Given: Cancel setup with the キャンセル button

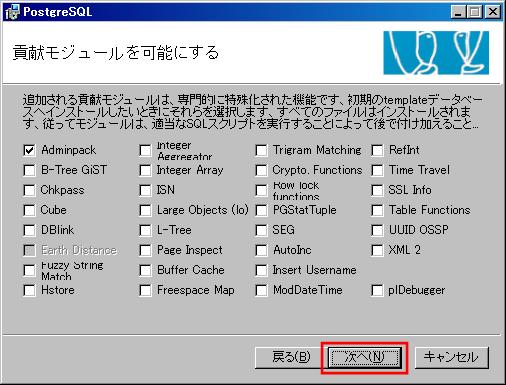Looking at the screenshot, I should pos(451,357).
